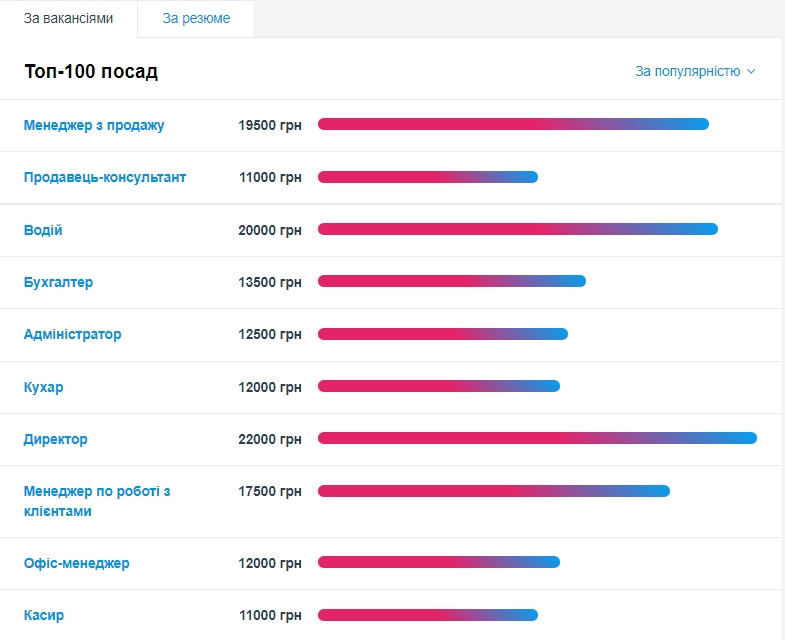
Task: Open the "Водій" position
Action: pos(43,230)
